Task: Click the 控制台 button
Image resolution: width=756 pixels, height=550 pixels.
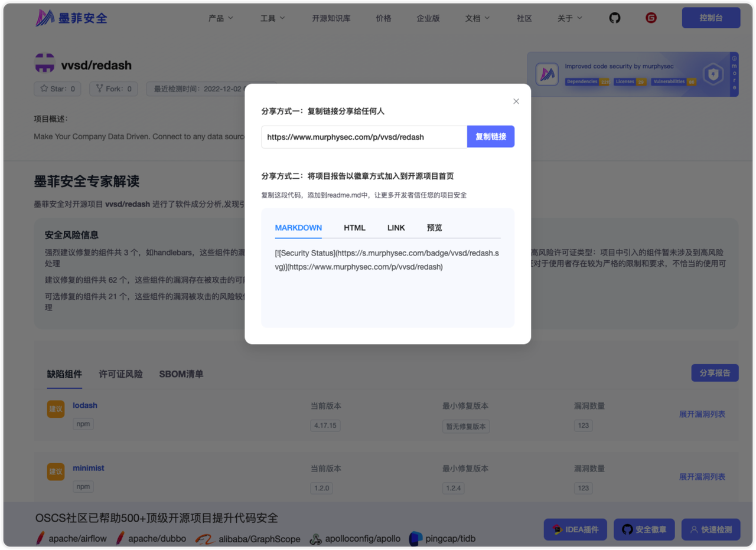Action: coord(711,18)
